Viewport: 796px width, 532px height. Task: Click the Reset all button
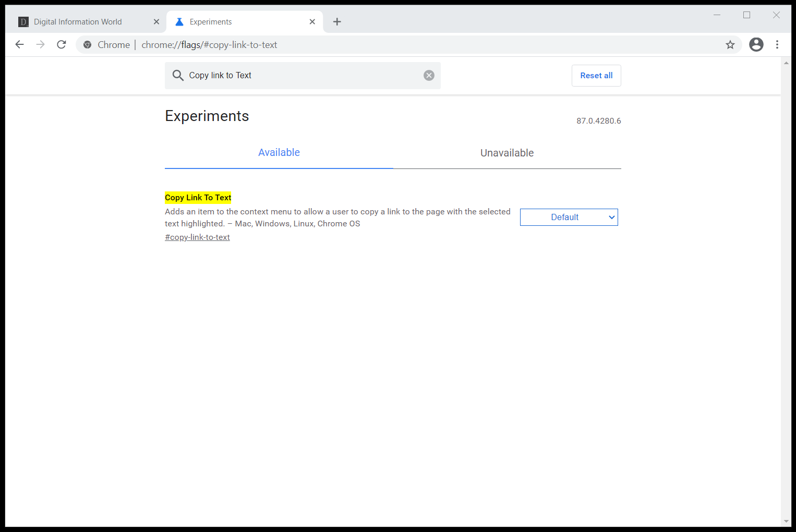[596, 76]
